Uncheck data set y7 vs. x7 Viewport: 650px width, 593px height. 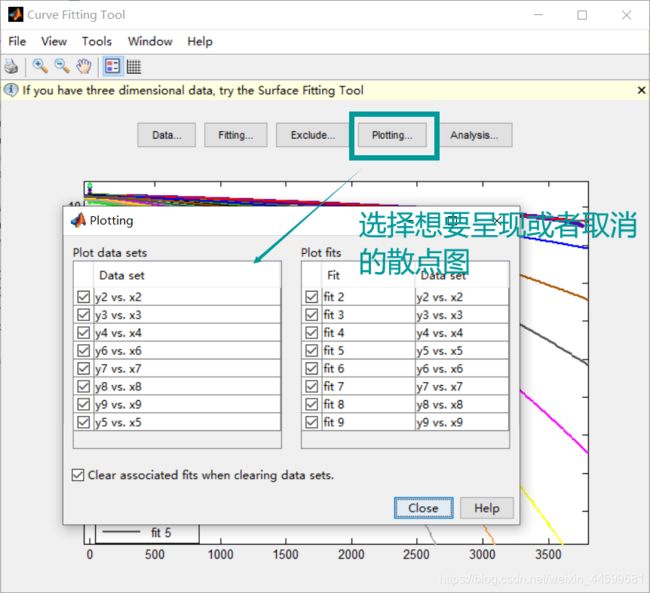click(83, 369)
